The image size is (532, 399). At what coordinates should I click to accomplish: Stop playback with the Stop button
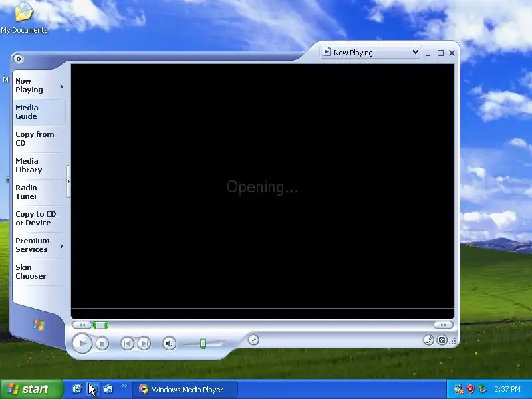(102, 344)
